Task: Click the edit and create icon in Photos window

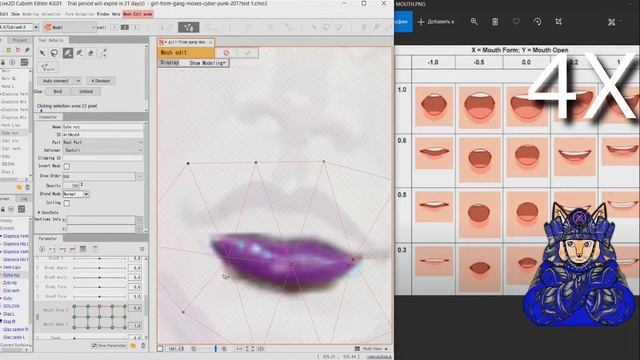Action: pos(611,22)
